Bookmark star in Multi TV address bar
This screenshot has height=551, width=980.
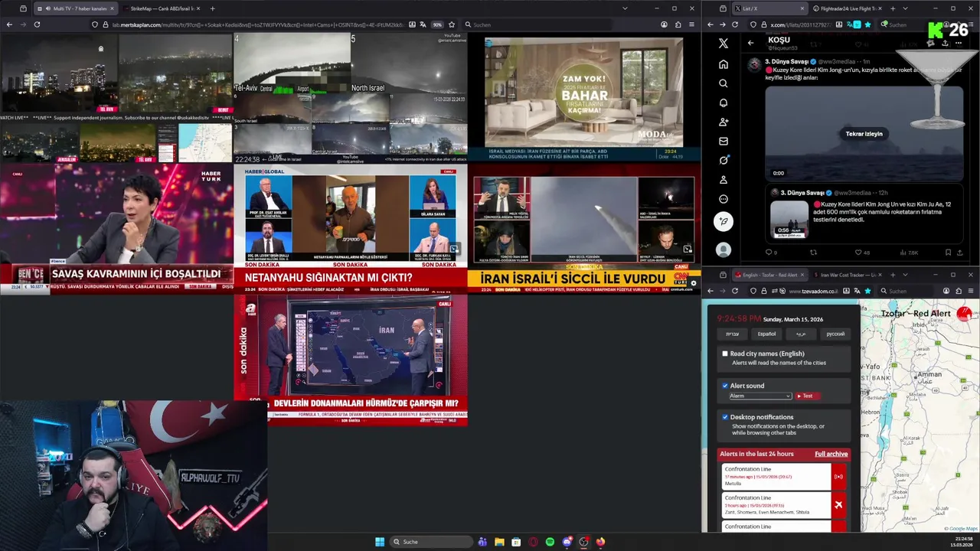[452, 24]
